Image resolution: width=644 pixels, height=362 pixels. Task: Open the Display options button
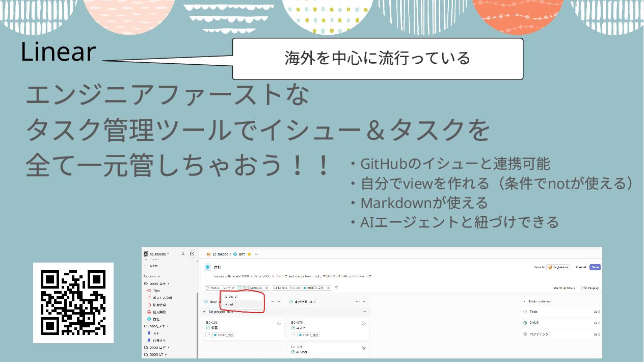pyautogui.click(x=591, y=288)
